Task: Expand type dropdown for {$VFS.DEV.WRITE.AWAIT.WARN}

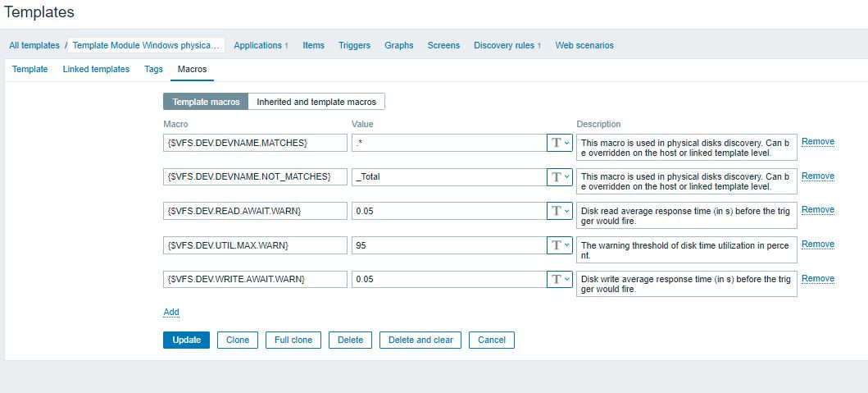Action: pyautogui.click(x=560, y=279)
